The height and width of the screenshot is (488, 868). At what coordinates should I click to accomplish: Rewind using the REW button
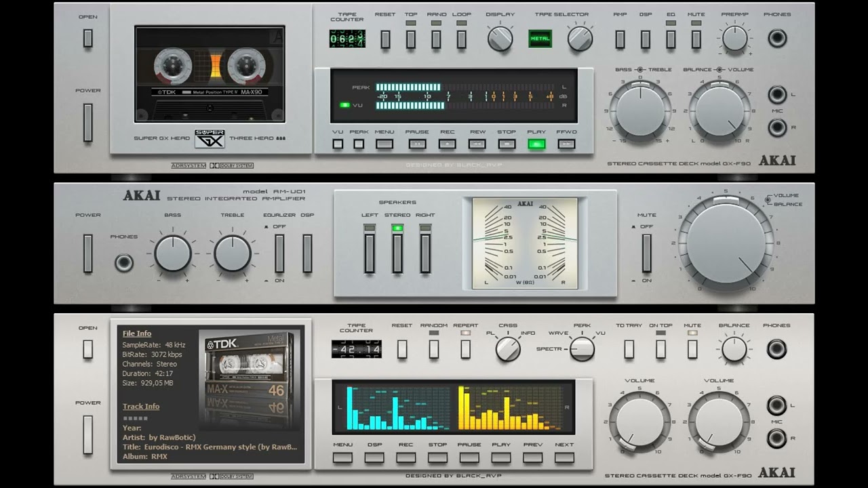(477, 144)
